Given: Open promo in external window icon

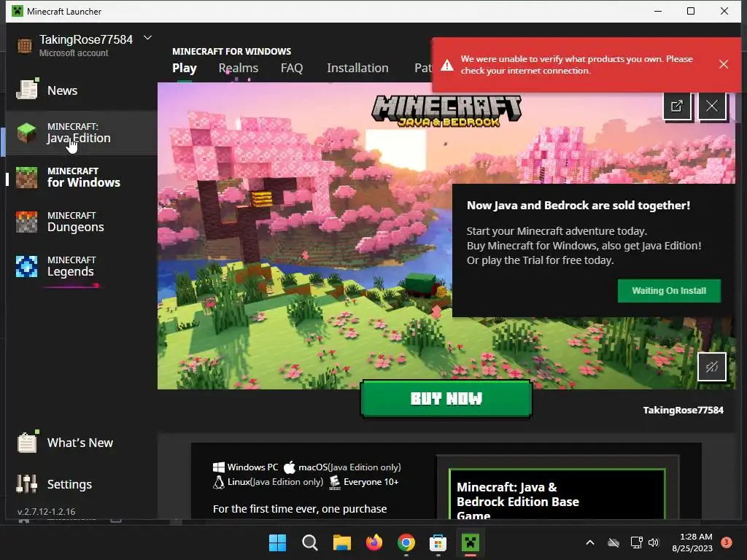Looking at the screenshot, I should click(677, 106).
